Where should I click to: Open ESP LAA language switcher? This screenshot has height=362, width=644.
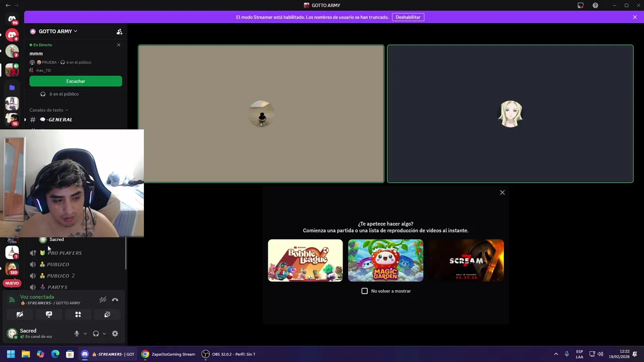tap(580, 354)
